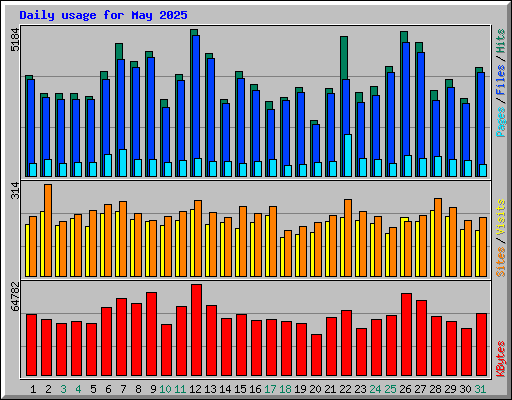Click green weekend day label 3
This screenshot has width=512, height=400.
pos(63,389)
